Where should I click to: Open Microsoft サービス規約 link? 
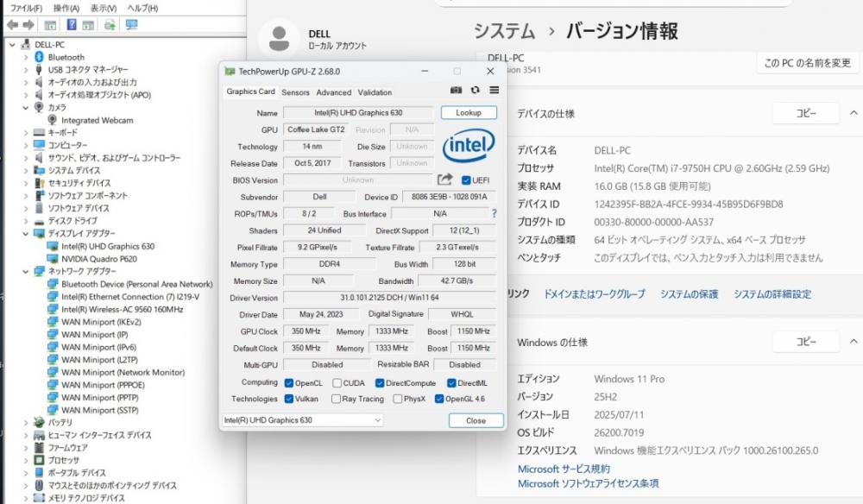click(x=564, y=469)
